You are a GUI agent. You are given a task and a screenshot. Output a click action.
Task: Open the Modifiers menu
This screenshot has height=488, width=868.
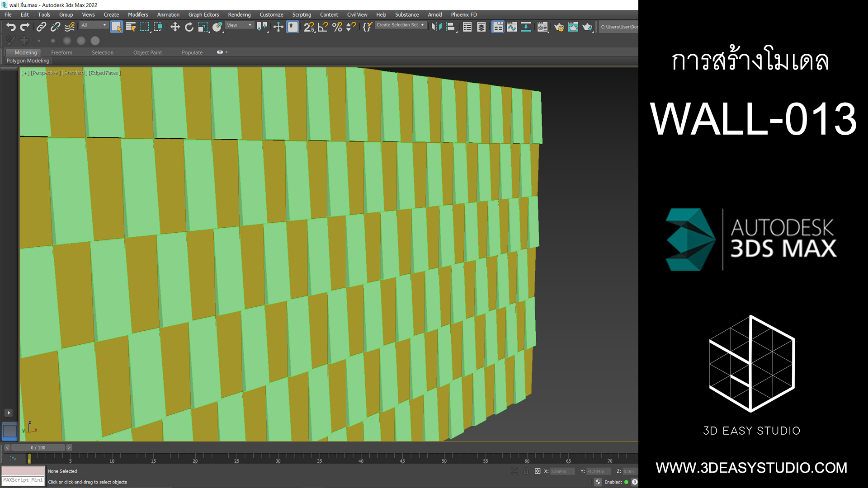tap(138, 14)
